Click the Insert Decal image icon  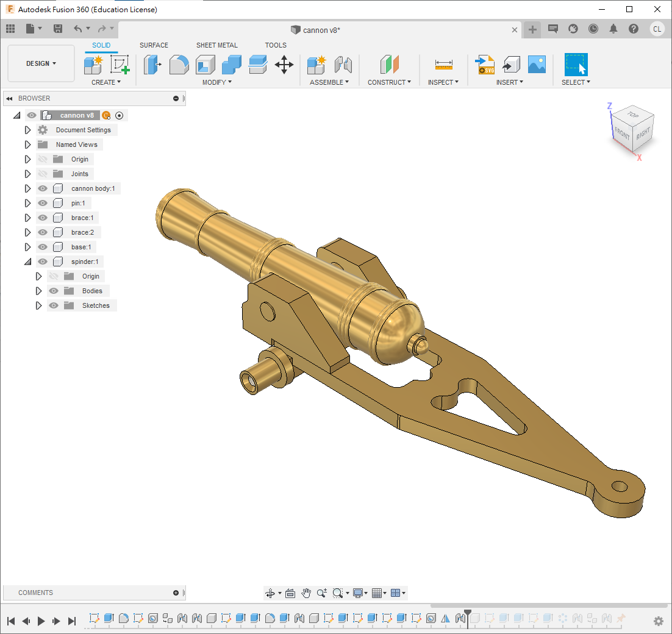tap(537, 65)
